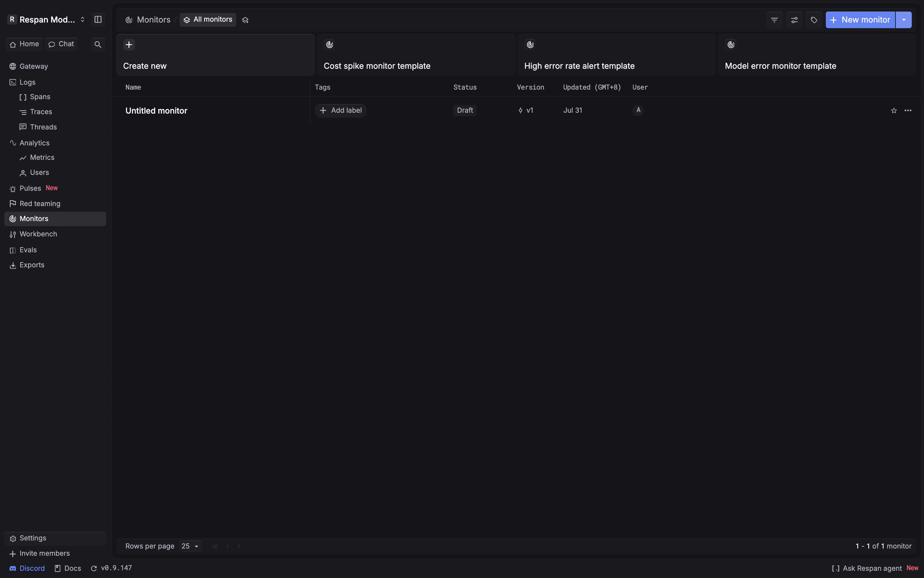
Task: Go to first page pagination arrow
Action: tap(215, 546)
